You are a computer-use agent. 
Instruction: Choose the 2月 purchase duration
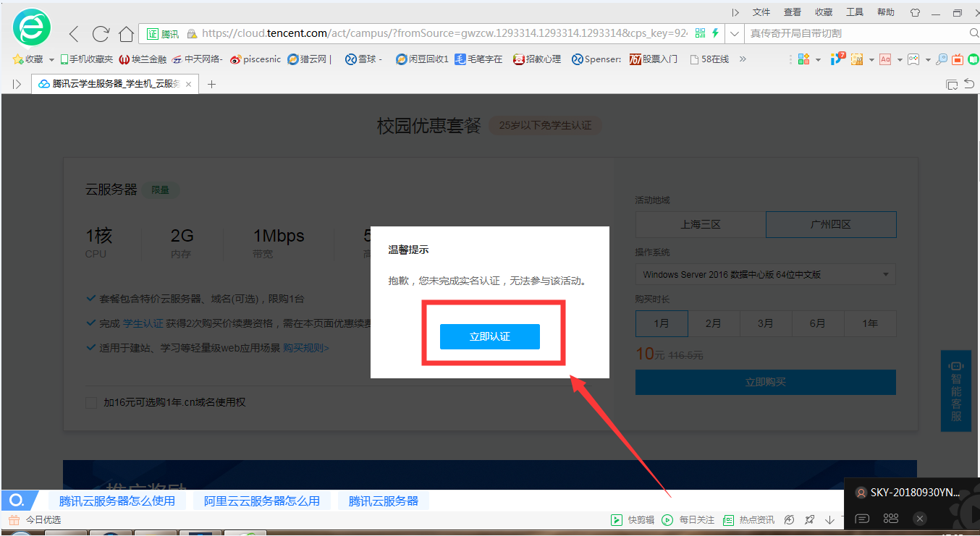point(714,323)
